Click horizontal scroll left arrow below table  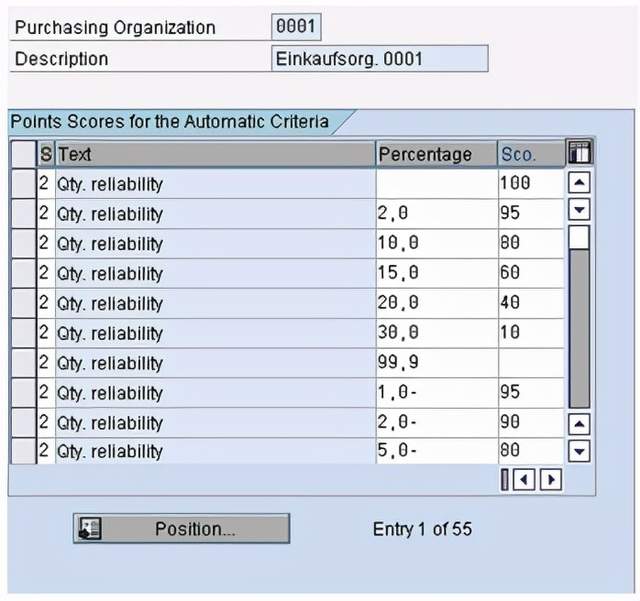pyautogui.click(x=530, y=480)
